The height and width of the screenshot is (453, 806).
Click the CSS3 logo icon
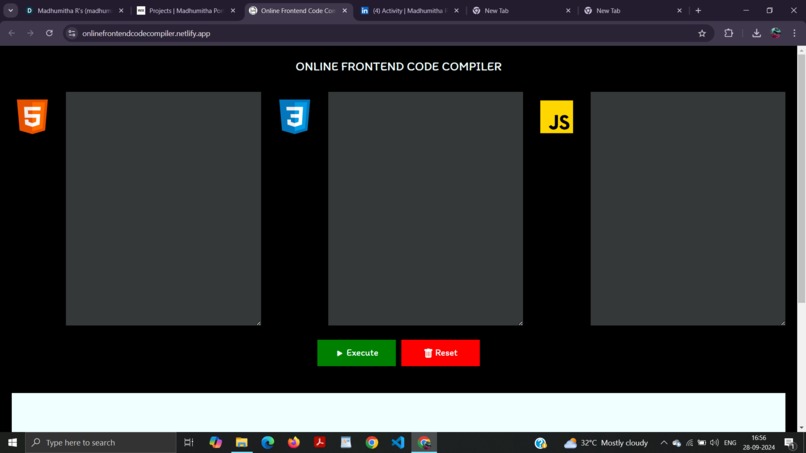click(295, 116)
